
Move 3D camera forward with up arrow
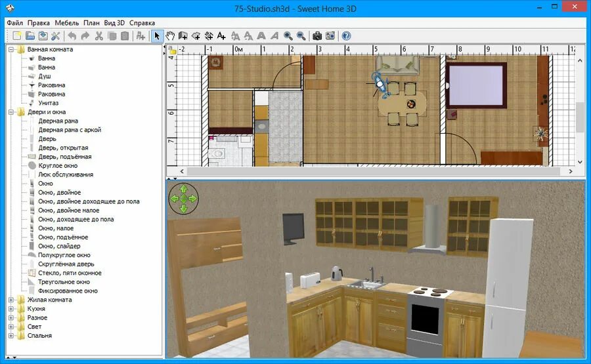point(184,189)
